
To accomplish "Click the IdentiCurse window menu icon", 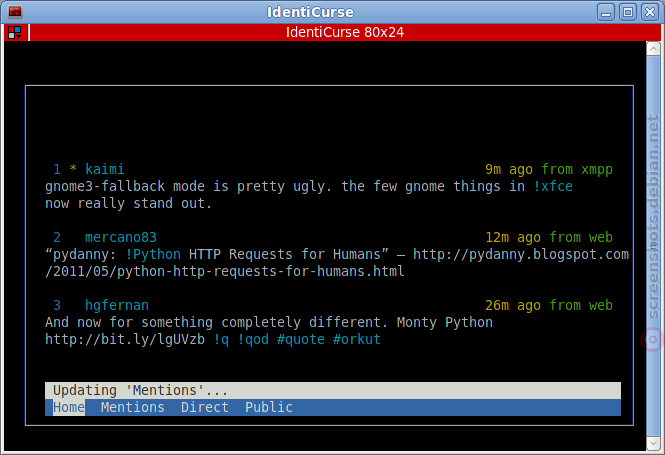I will (15, 11).
